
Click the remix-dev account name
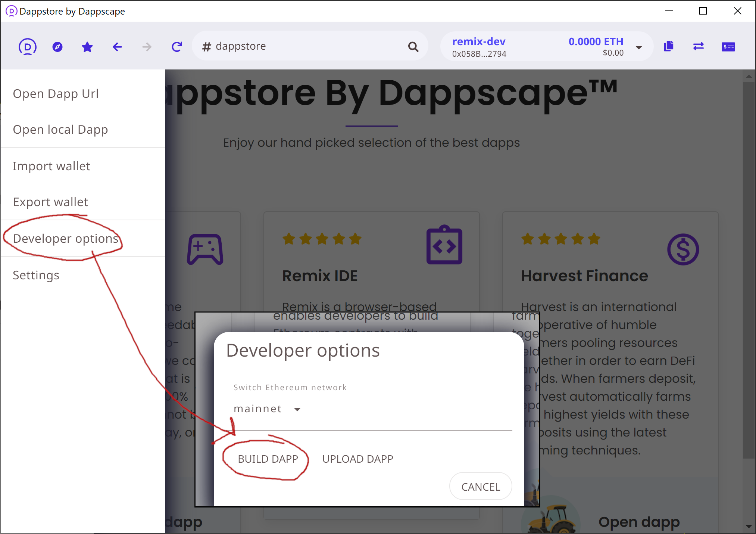click(479, 41)
